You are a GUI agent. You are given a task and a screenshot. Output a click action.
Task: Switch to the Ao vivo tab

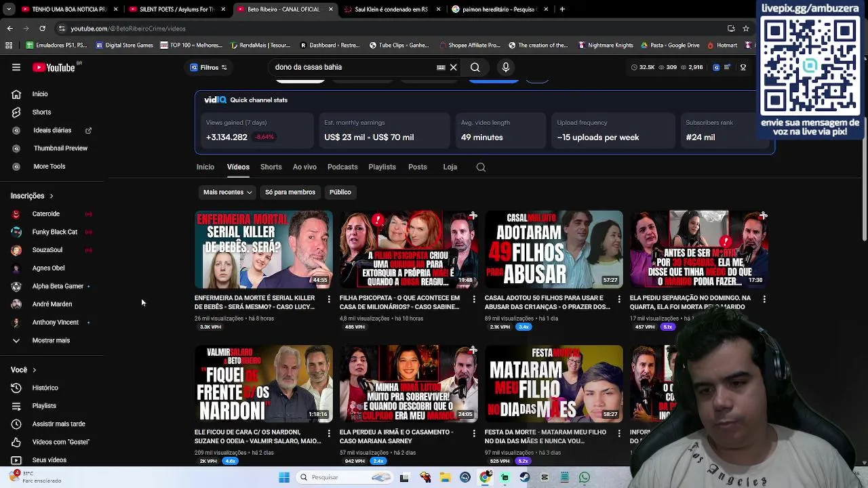point(304,167)
